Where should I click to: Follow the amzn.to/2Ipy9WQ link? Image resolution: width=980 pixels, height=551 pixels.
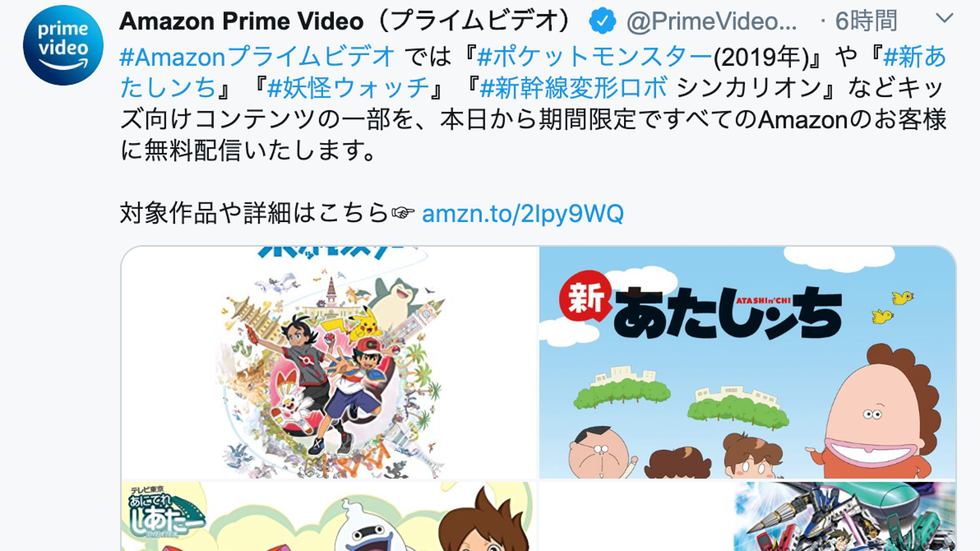[523, 213]
